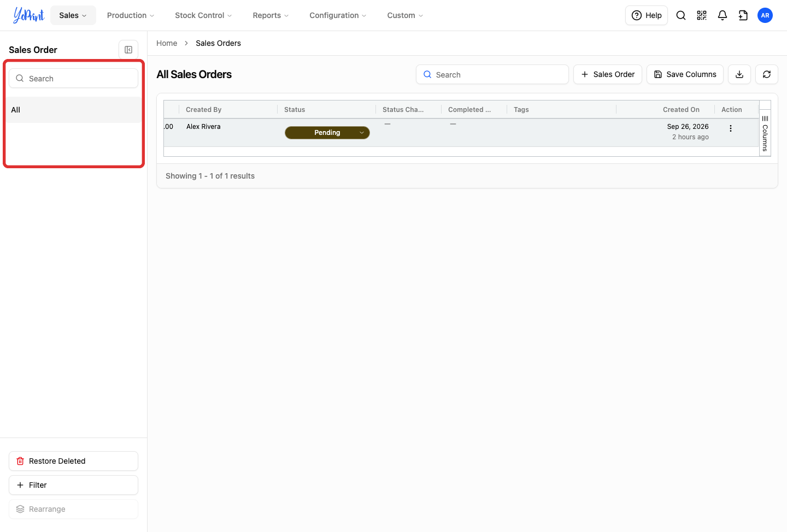Click the Tags column header

pos(521,110)
